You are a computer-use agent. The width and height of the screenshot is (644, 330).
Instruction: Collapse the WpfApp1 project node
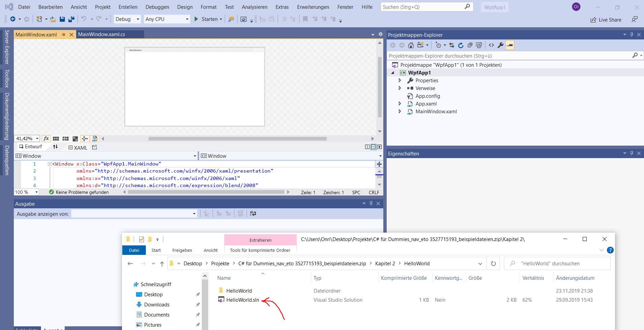(x=393, y=73)
